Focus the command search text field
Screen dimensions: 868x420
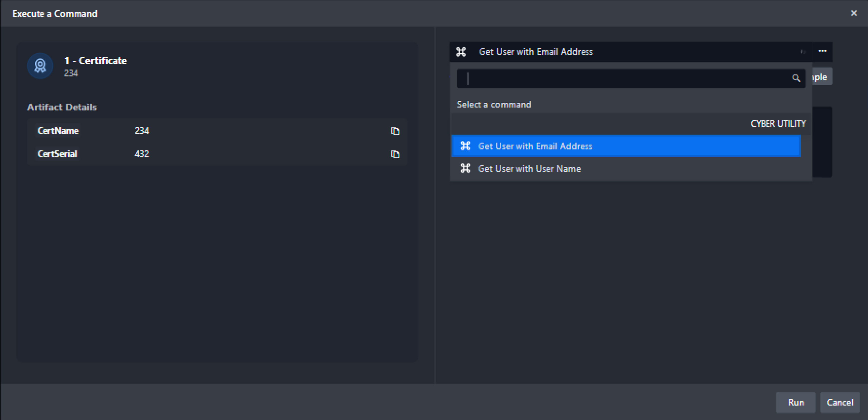[627, 79]
